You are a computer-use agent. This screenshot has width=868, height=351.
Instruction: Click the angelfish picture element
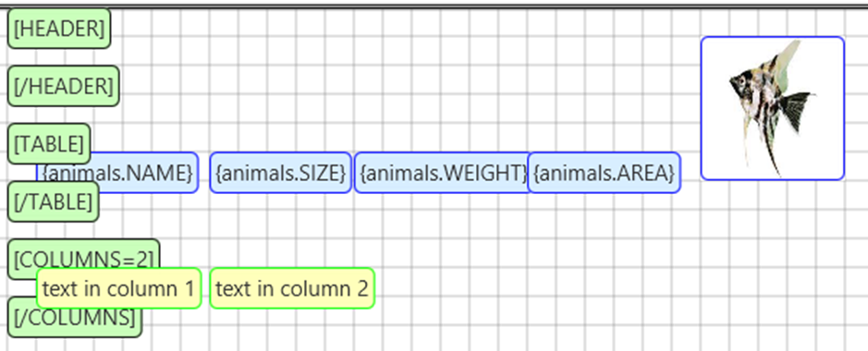[x=772, y=108]
